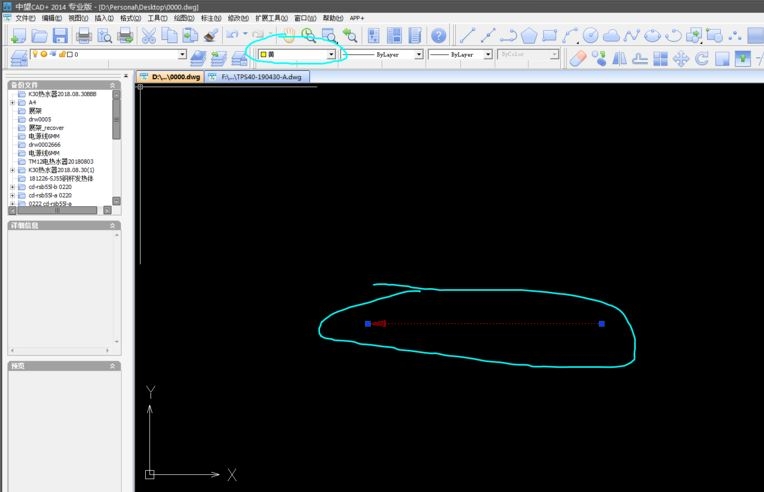
Task: Select the Rectangle drawing tool
Action: click(x=549, y=36)
